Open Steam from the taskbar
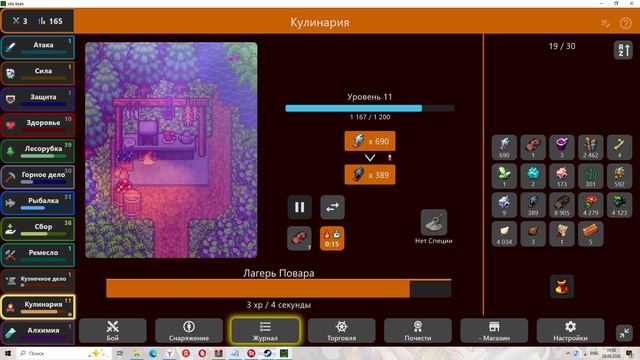This screenshot has height=360, width=640. (267, 353)
